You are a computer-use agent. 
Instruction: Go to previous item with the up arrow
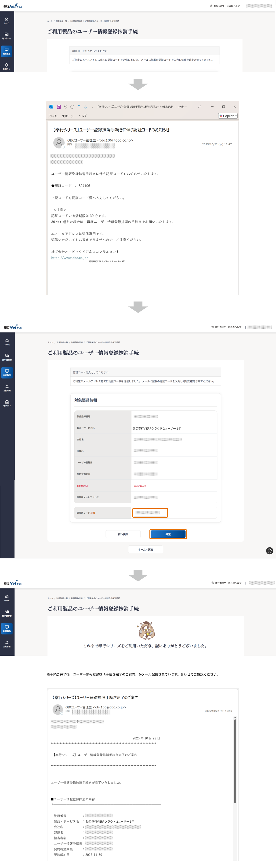[x=79, y=107]
